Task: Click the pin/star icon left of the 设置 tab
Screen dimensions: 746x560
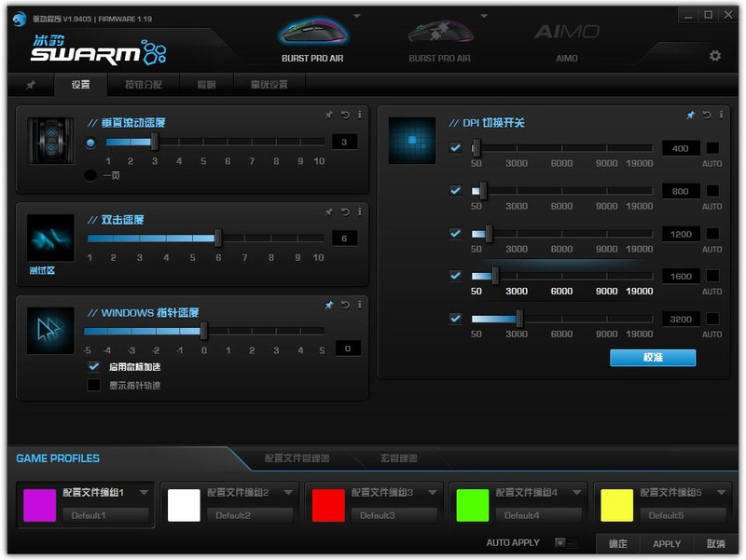Action: click(32, 83)
